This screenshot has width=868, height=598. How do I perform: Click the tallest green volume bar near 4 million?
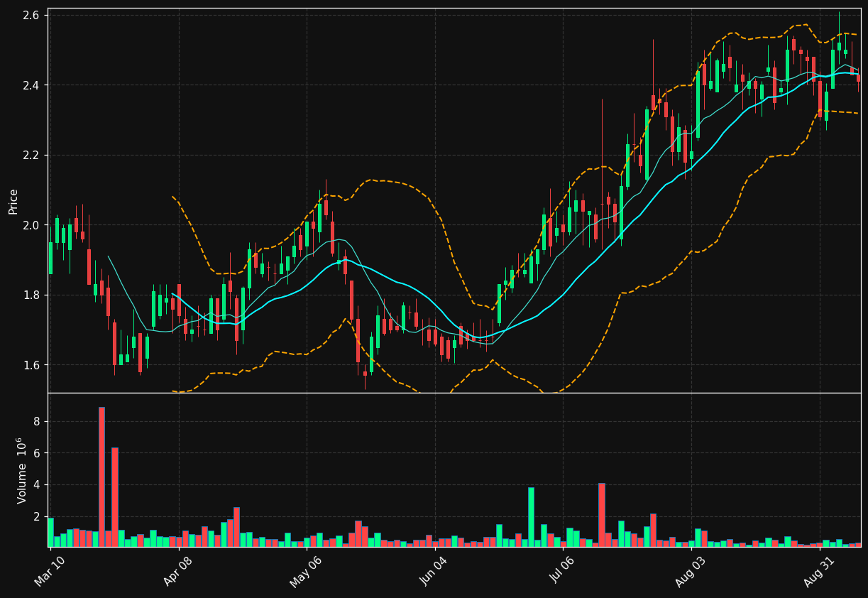(531, 517)
